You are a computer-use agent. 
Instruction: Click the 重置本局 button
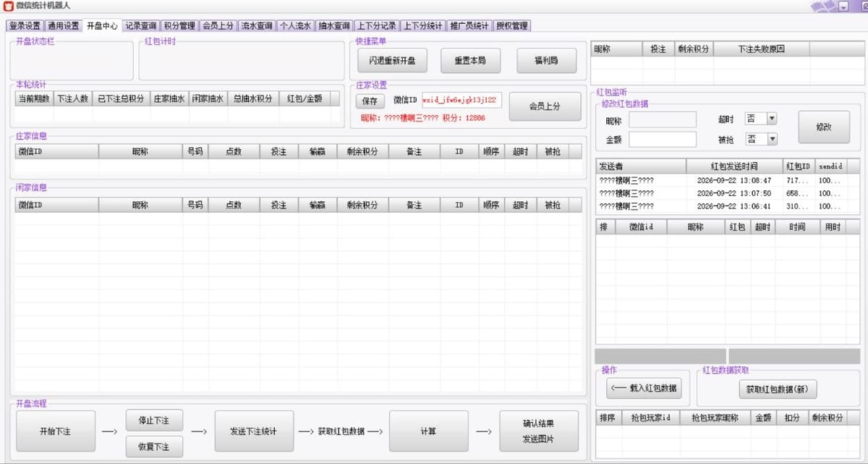[x=470, y=61]
